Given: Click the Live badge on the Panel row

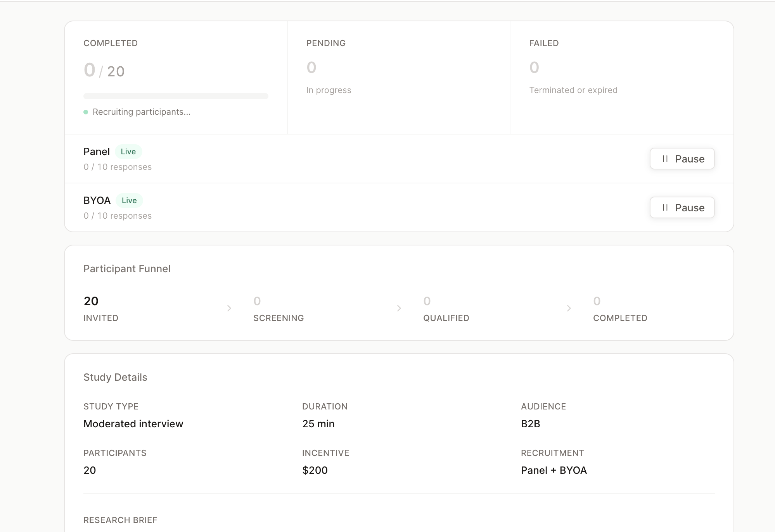Looking at the screenshot, I should (x=128, y=152).
